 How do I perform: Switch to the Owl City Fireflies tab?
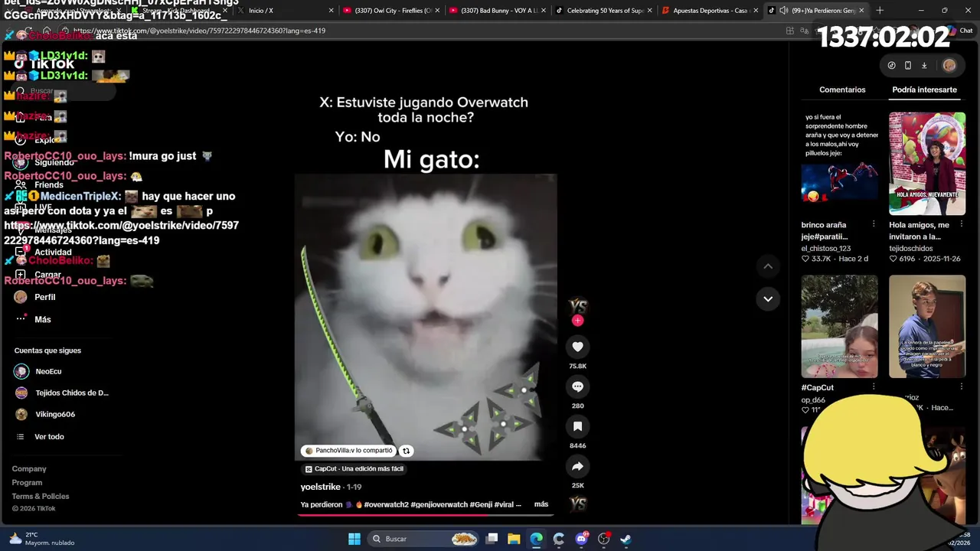pos(391,11)
